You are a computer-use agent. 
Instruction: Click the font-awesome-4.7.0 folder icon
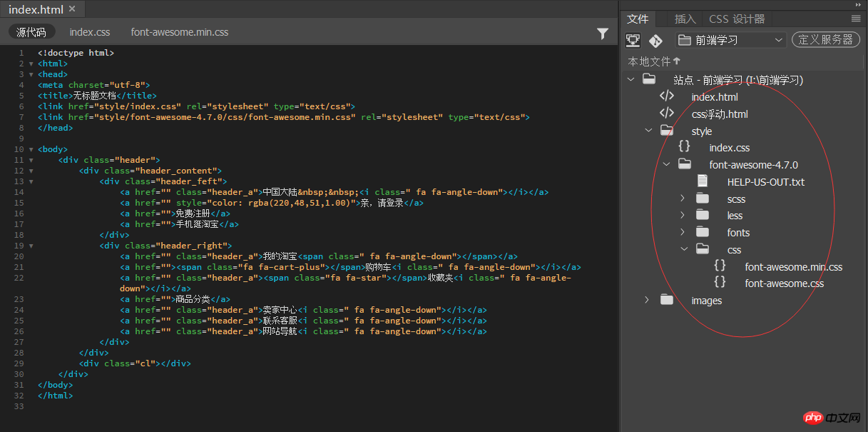pyautogui.click(x=685, y=164)
